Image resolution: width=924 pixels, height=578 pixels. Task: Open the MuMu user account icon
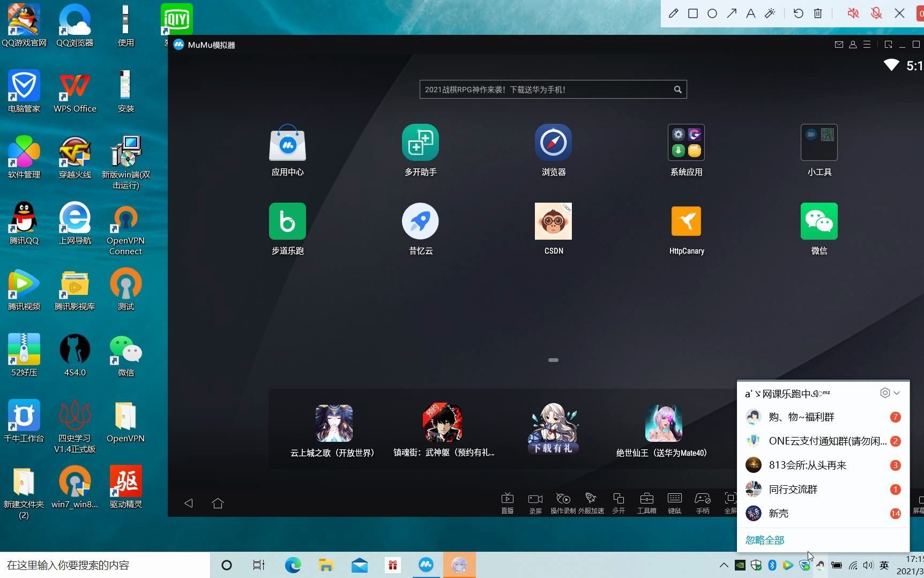[x=853, y=45]
